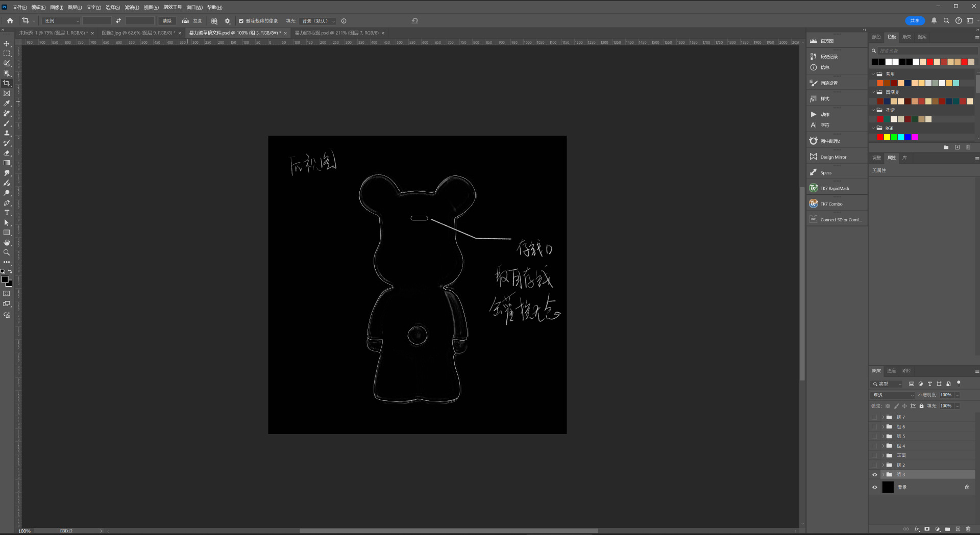The width and height of the screenshot is (980, 535).
Task: Select the Eraser tool
Action: pyautogui.click(x=7, y=153)
